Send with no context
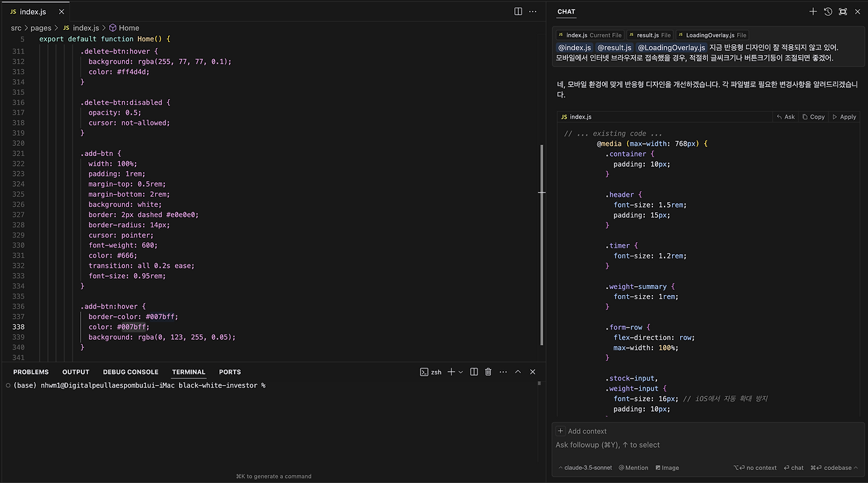The image size is (868, 483). [x=755, y=467]
